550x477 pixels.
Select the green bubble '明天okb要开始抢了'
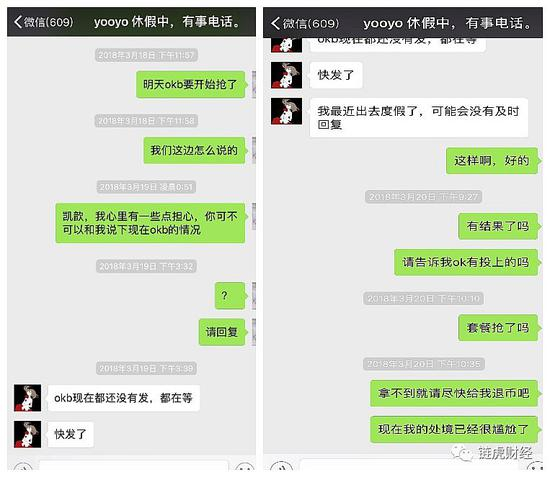coord(191,85)
